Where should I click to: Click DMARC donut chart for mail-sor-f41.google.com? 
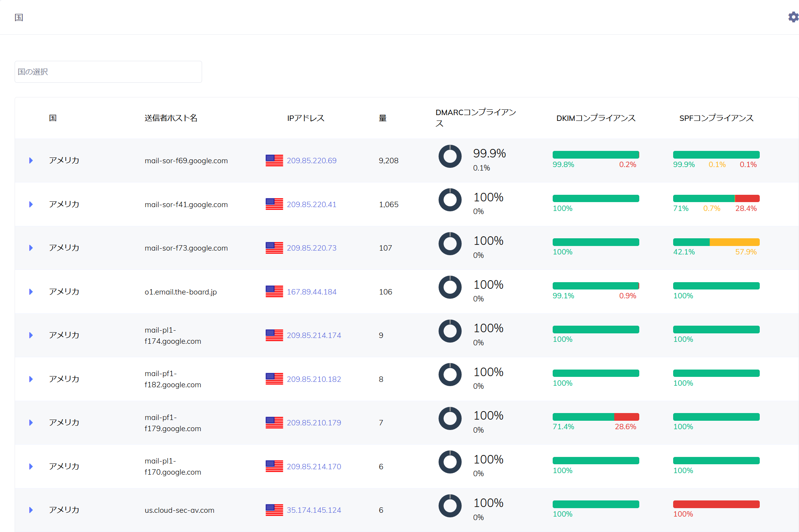coord(450,200)
